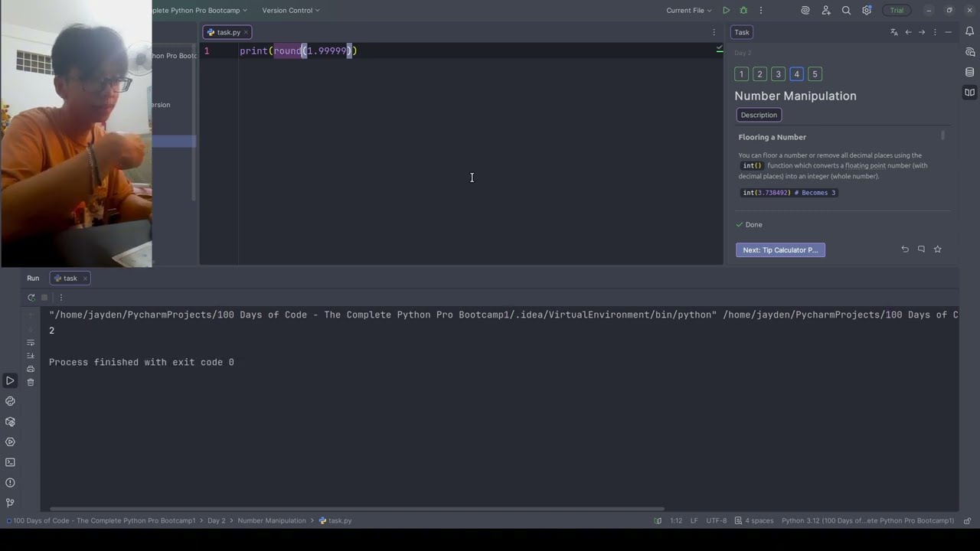Screen dimensions: 980x551
Task: Open Python Console in left sidebar
Action: [10, 401]
